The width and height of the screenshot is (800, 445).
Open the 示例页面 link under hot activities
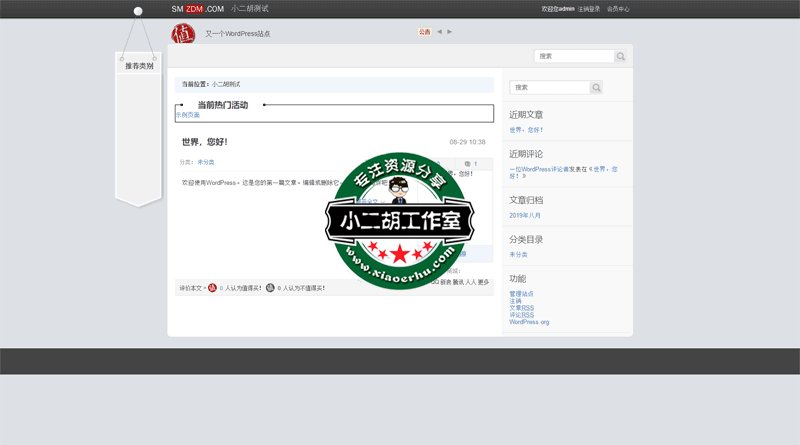pos(187,115)
